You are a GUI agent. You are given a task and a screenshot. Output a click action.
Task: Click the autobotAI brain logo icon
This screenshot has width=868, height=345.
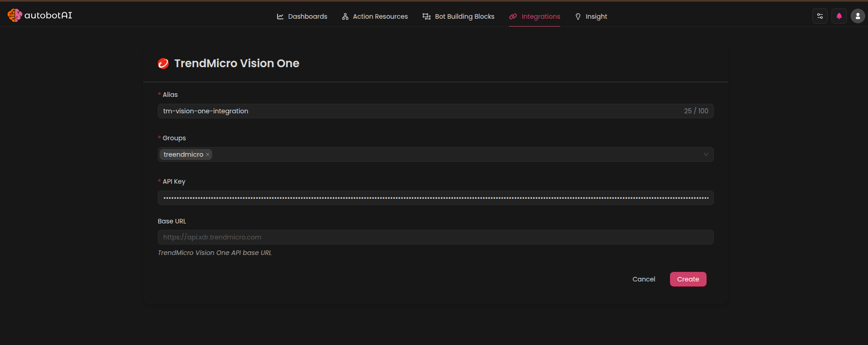[15, 16]
